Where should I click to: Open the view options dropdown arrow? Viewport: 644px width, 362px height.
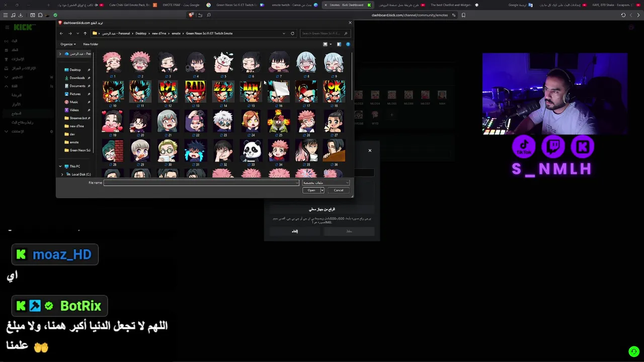click(x=330, y=44)
